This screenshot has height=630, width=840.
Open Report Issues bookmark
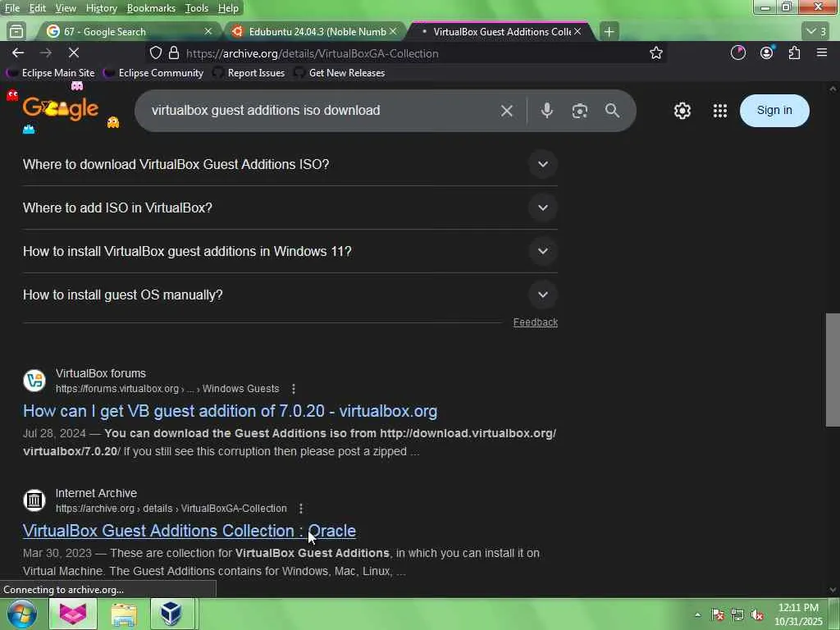pyautogui.click(x=249, y=73)
